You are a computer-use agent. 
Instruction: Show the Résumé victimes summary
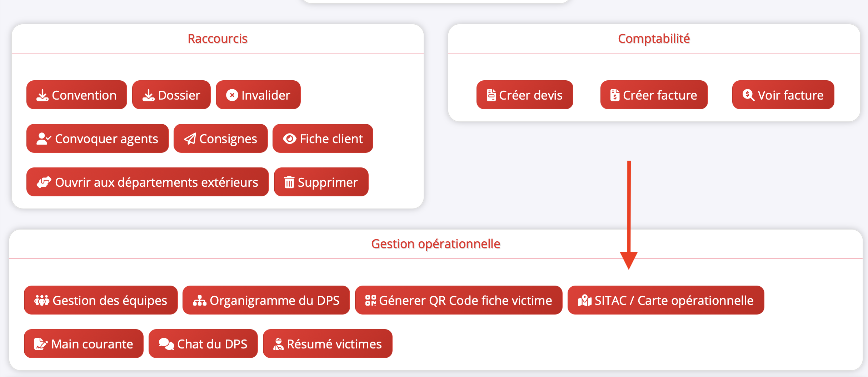point(328,344)
